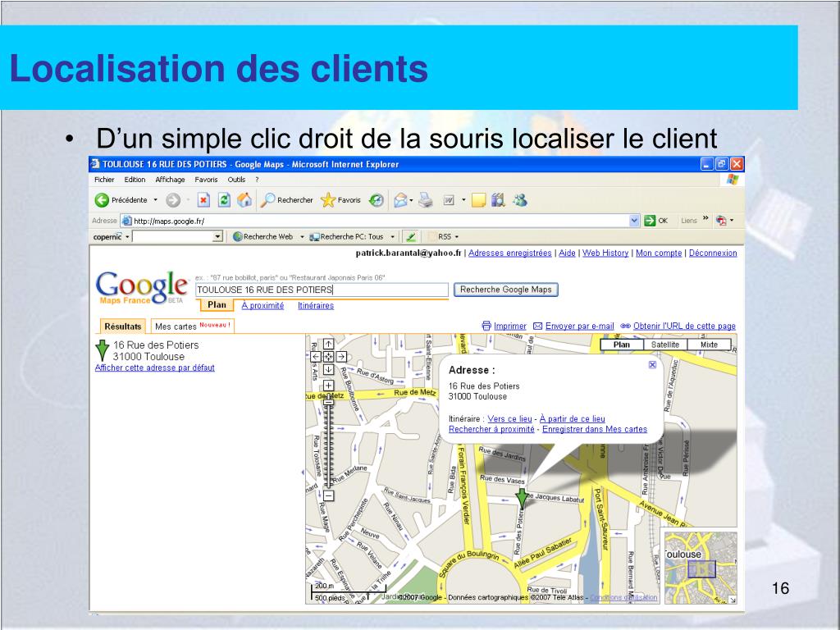Switch map to Satellite view
Viewport: 840px width, 630px height.
[x=664, y=345]
